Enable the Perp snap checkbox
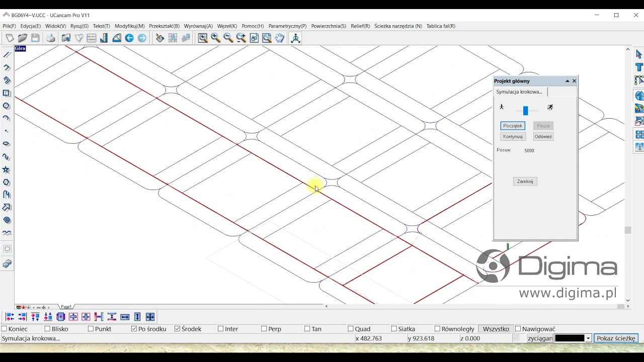This screenshot has width=644, height=362. [264, 329]
